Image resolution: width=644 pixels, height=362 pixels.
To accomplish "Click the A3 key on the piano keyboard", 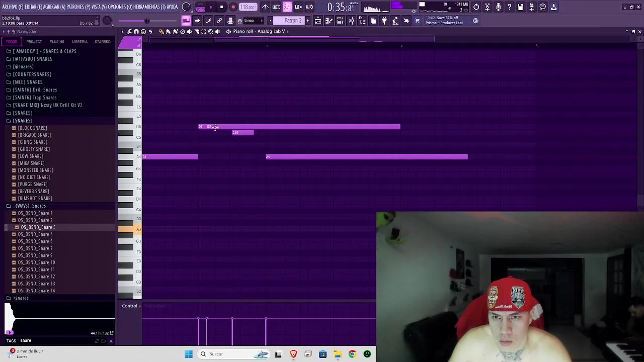I will pyautogui.click(x=130, y=229).
